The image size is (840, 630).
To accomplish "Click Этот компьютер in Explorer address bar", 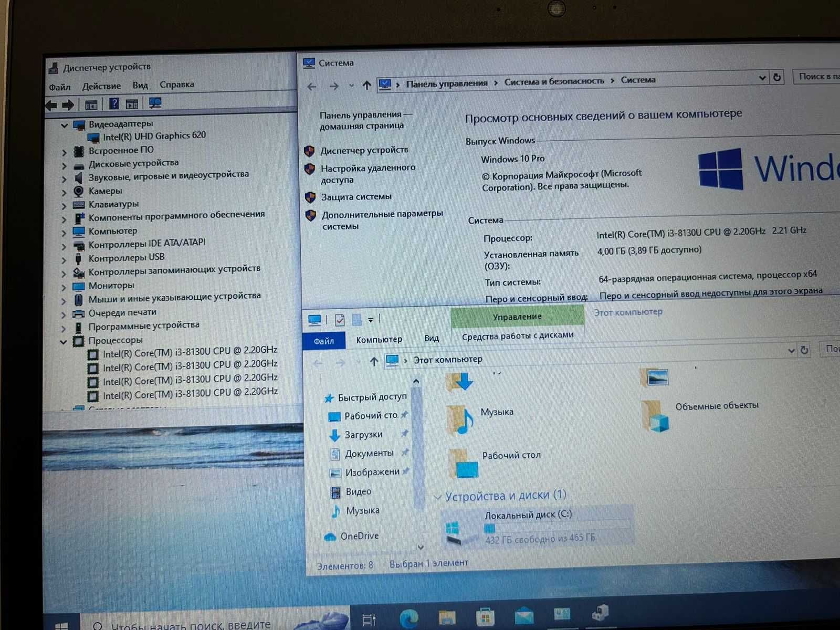I will [x=448, y=360].
